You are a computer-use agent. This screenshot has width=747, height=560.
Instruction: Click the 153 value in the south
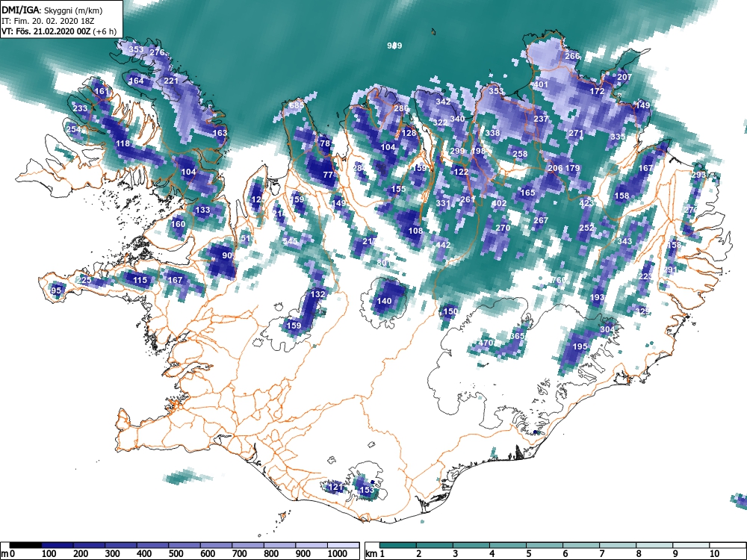coord(367,490)
